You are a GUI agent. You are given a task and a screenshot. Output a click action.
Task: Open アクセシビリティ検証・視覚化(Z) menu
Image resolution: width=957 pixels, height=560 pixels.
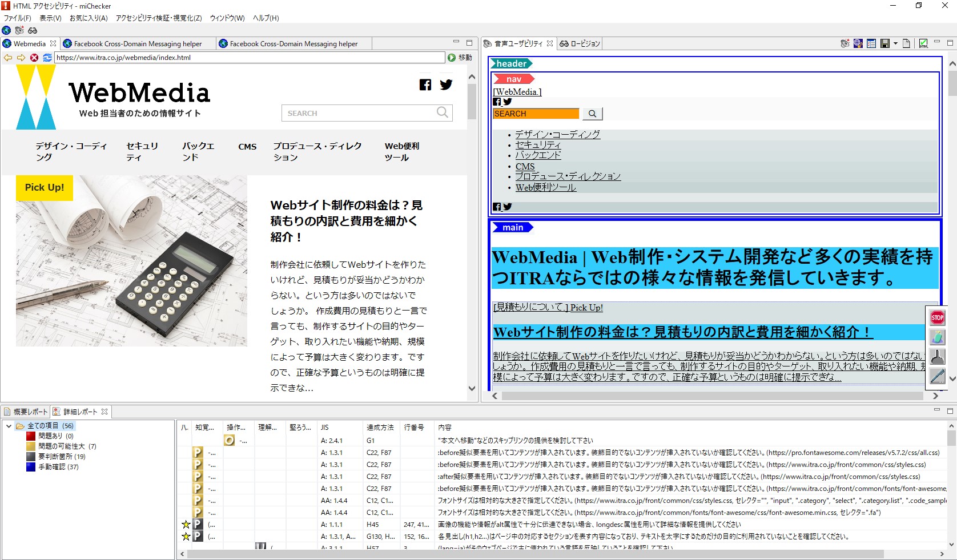coord(159,18)
